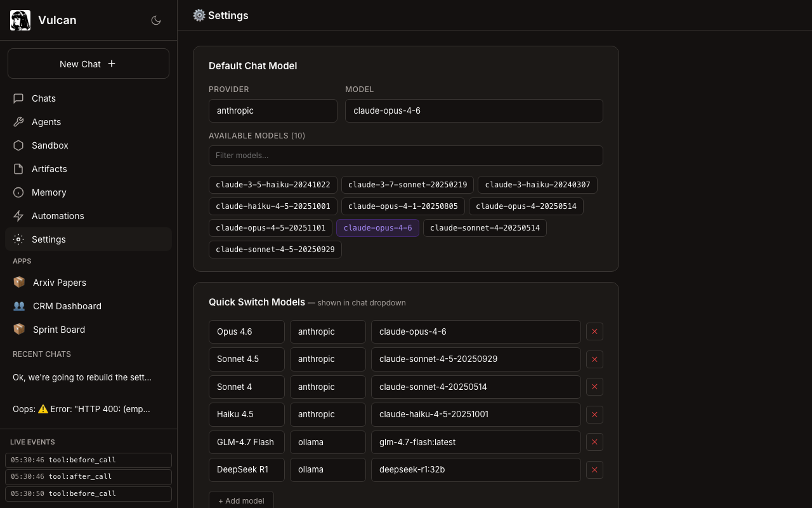Choose claude-haiku-4-5-20251001 from available models

(273, 206)
